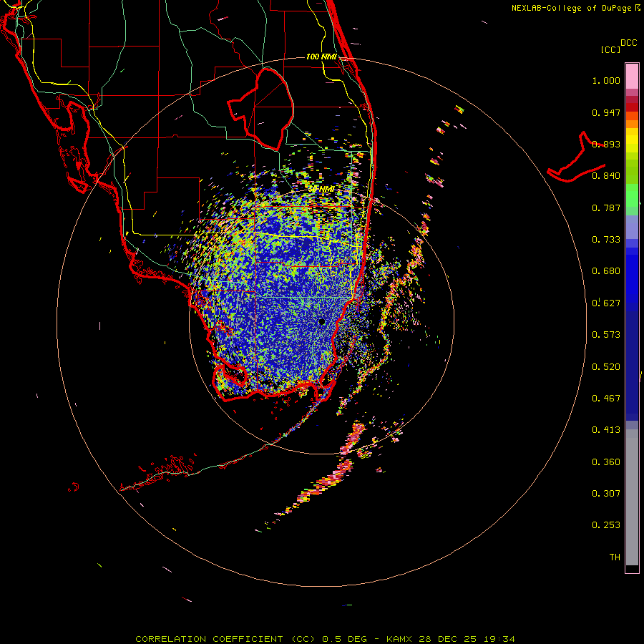
Task: Click the 50 NMI range ring label
Action: pos(321,190)
